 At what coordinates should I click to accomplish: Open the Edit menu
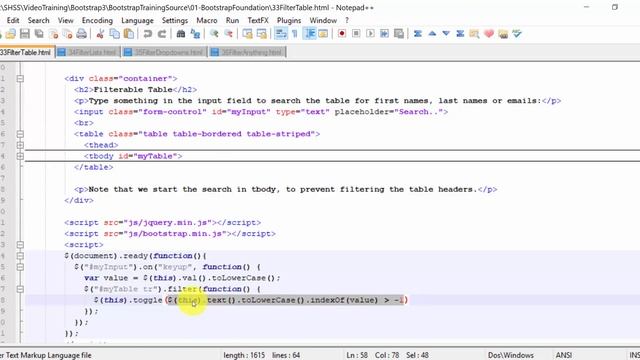(x=13, y=20)
